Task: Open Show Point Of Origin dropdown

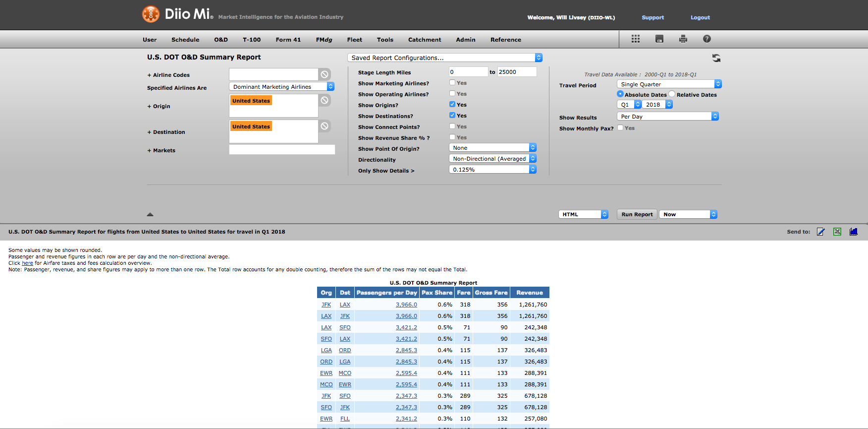Action: [x=492, y=148]
